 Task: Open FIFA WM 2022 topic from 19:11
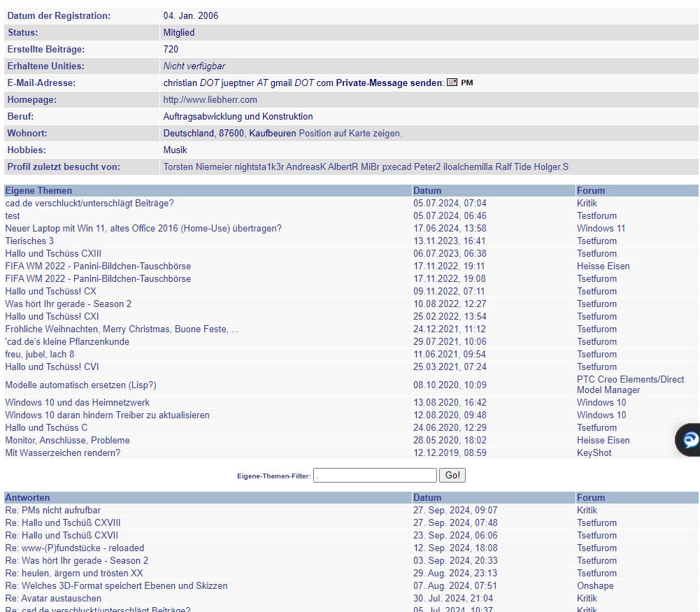point(98,266)
